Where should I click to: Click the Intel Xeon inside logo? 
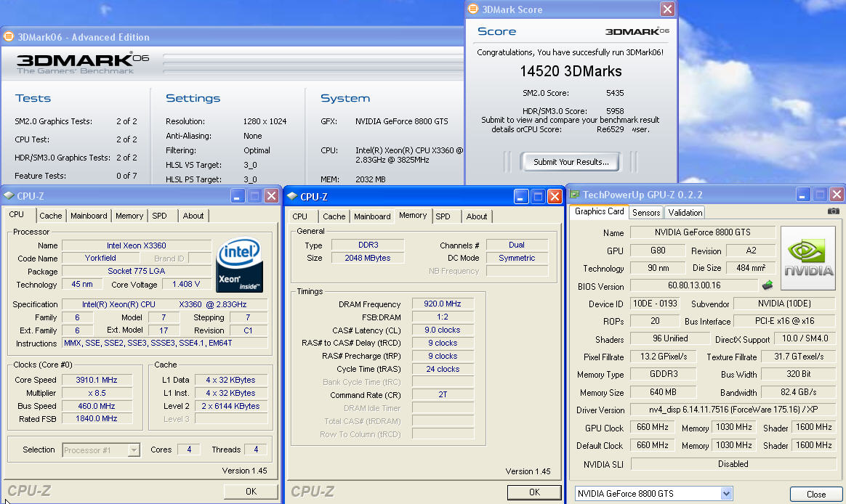tap(240, 265)
